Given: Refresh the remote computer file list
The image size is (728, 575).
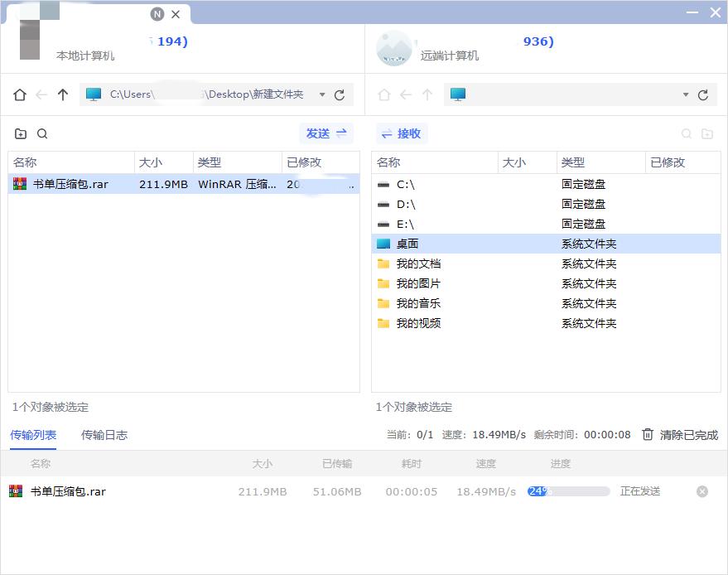Looking at the screenshot, I should 703,94.
